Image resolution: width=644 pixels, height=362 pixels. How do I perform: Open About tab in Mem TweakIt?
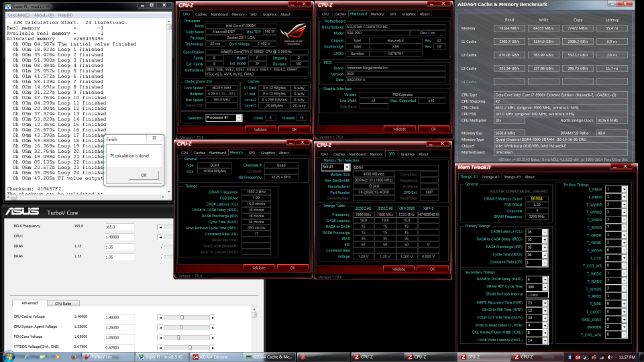(x=529, y=177)
